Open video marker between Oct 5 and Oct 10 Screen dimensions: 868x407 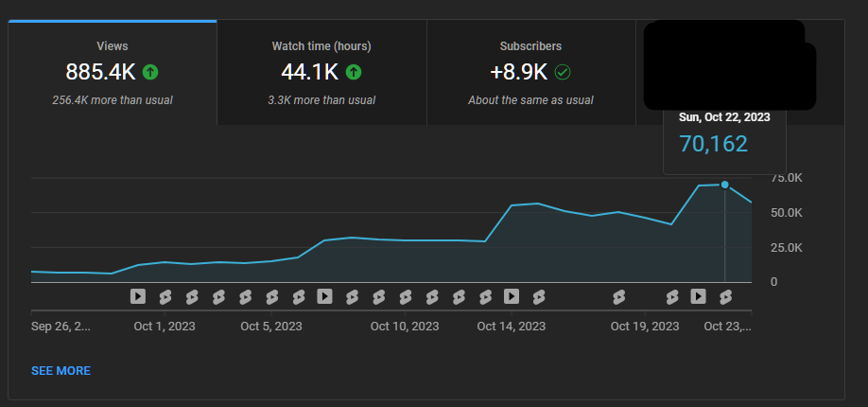tap(324, 296)
